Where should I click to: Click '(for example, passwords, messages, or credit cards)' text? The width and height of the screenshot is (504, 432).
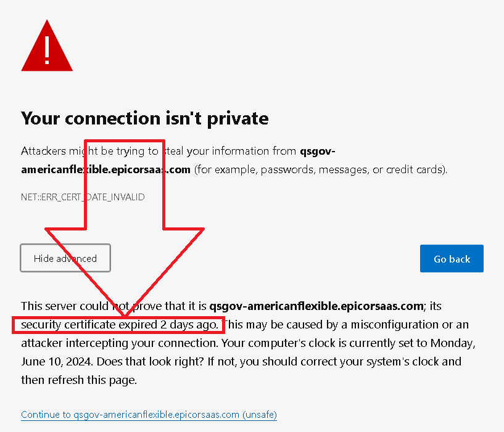(x=320, y=169)
